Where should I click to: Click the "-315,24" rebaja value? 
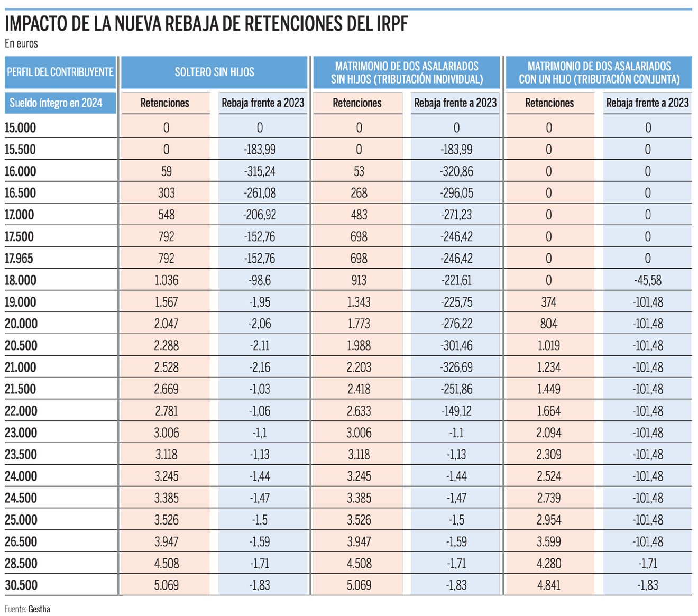click(x=260, y=171)
